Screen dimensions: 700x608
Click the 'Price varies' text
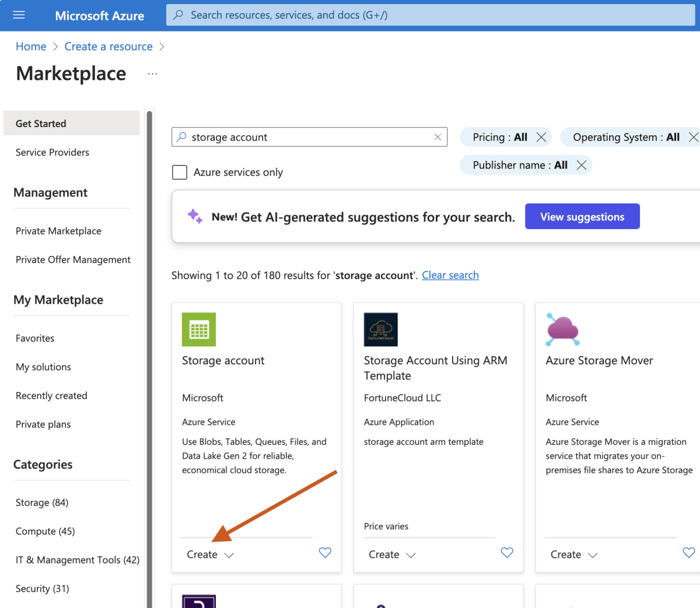386,526
